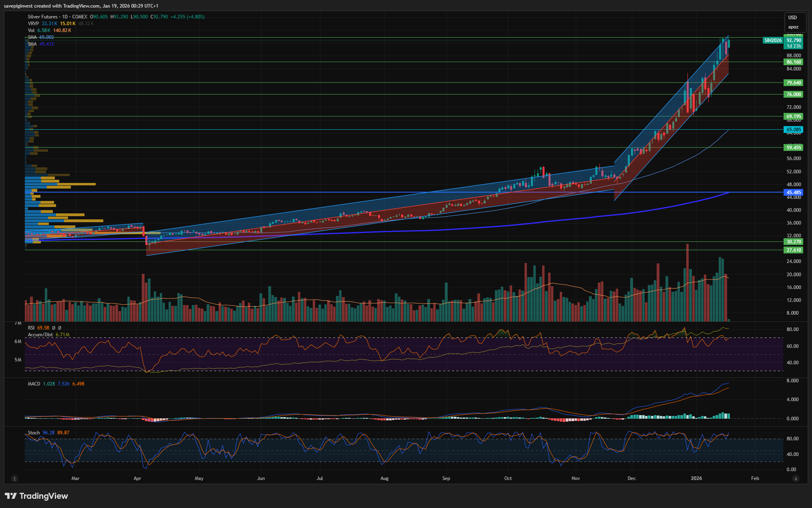Click the TradingView logo
Image resolution: width=812 pixels, height=508 pixels.
click(x=36, y=496)
